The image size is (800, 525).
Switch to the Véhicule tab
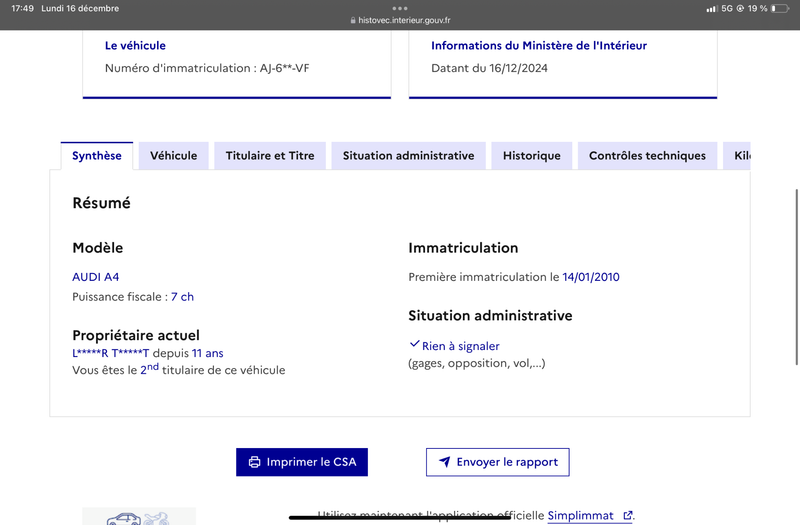(x=173, y=156)
